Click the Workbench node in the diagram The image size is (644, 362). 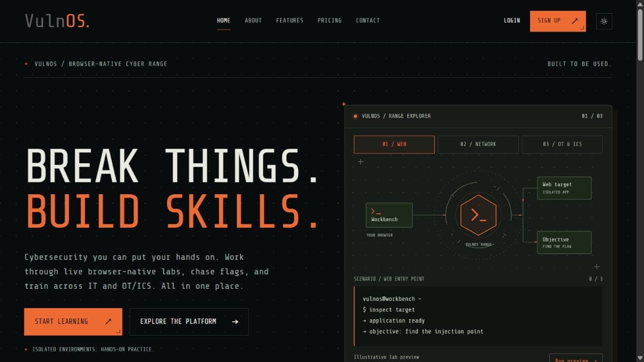[x=389, y=215]
